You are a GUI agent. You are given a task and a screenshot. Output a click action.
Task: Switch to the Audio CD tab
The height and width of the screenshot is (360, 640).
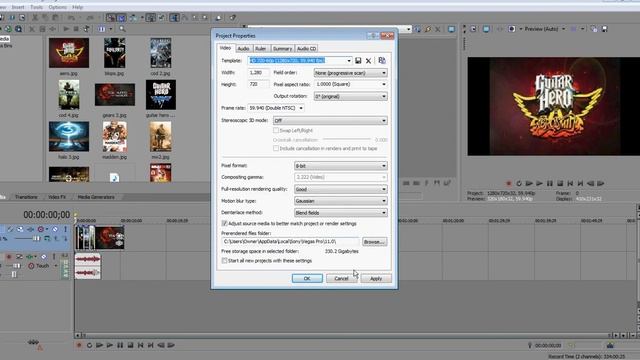[x=306, y=49]
